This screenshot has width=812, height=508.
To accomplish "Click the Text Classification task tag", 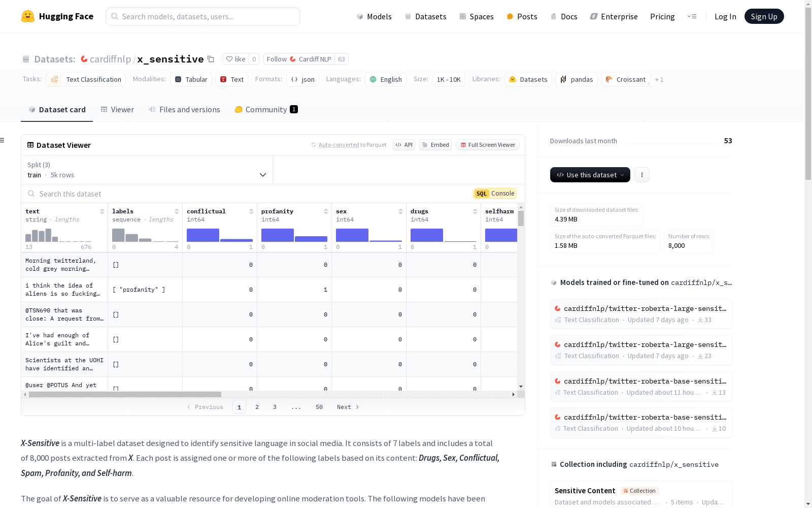I will [86, 79].
